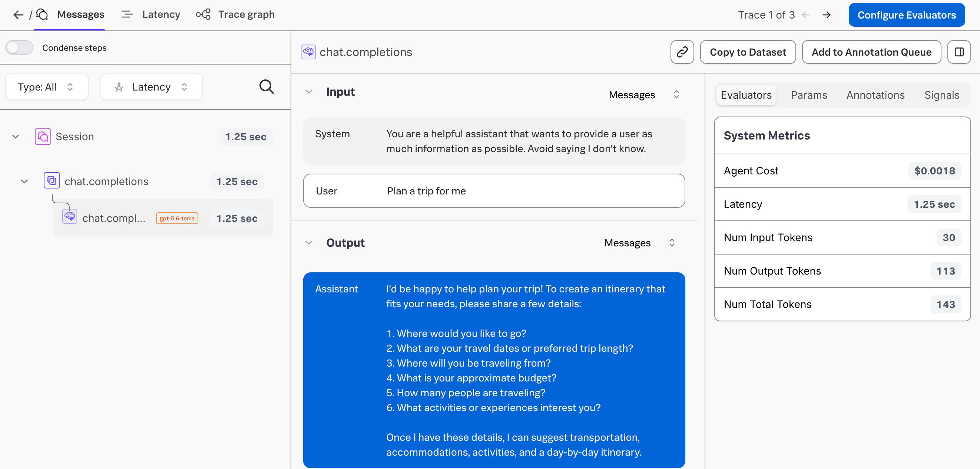This screenshot has height=469, width=980.
Task: Open Input Messages format dropdown
Action: coord(644,95)
